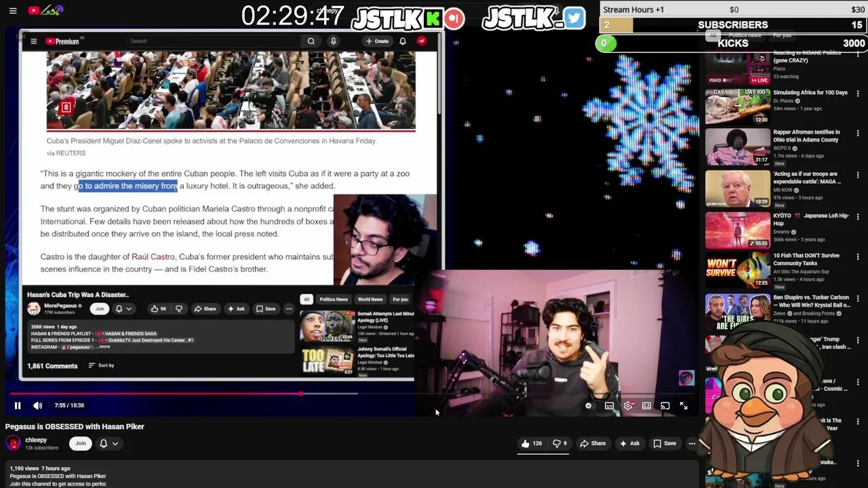Open options menu for Pisco live stream
Screen dimensions: 868x488
[x=858, y=54]
